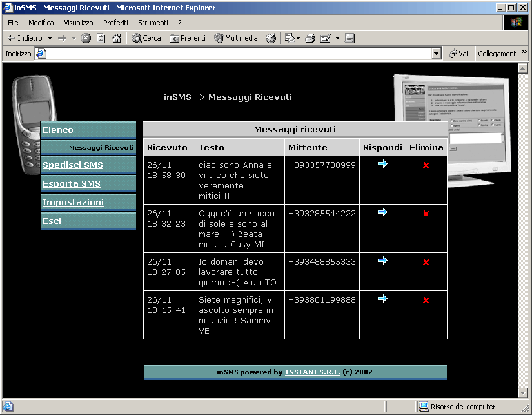Click the Indietro back arrow button
The image size is (532, 415).
[x=25, y=38]
